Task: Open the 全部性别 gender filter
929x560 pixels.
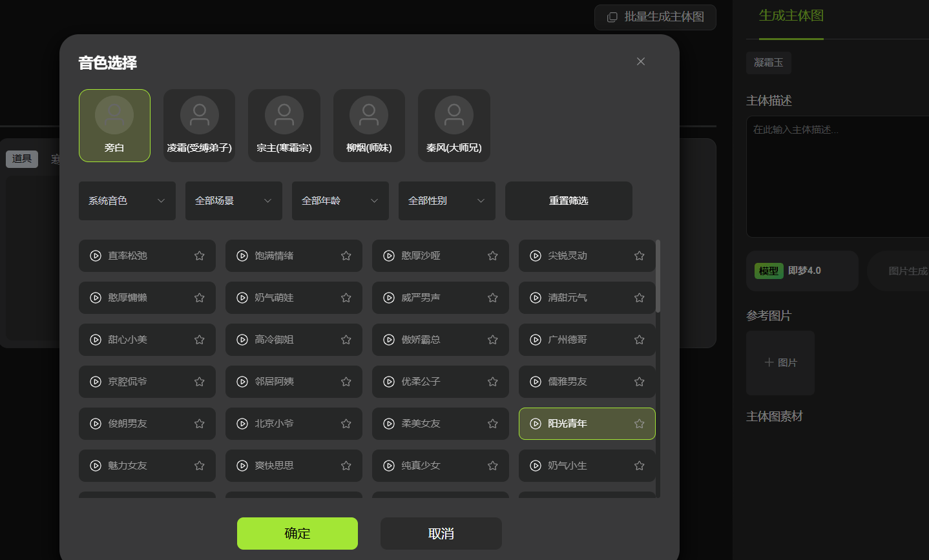Action: pyautogui.click(x=447, y=201)
